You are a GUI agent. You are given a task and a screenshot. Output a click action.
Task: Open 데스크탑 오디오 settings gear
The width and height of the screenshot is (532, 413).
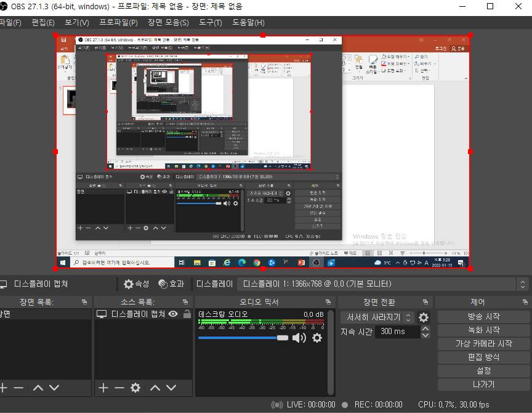(x=317, y=338)
